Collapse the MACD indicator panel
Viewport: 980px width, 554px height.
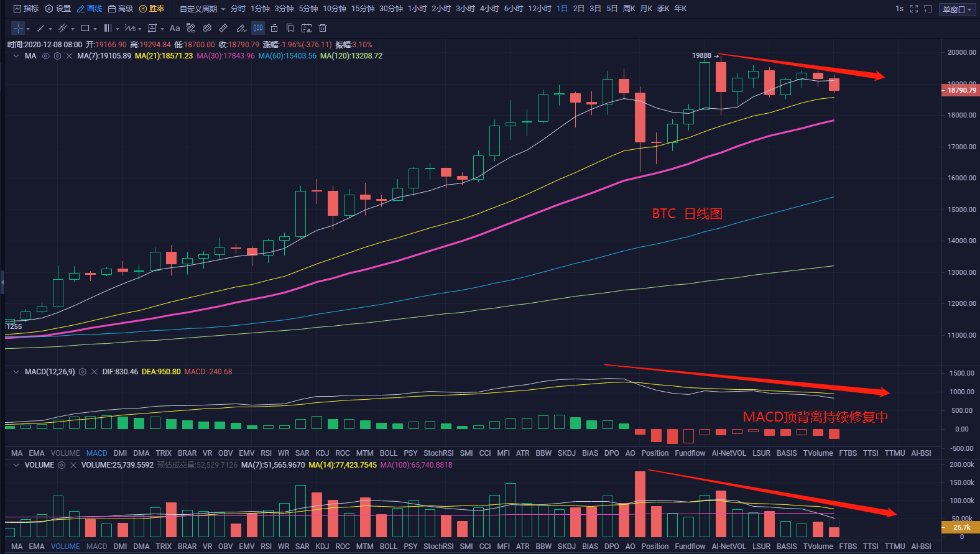coord(16,372)
